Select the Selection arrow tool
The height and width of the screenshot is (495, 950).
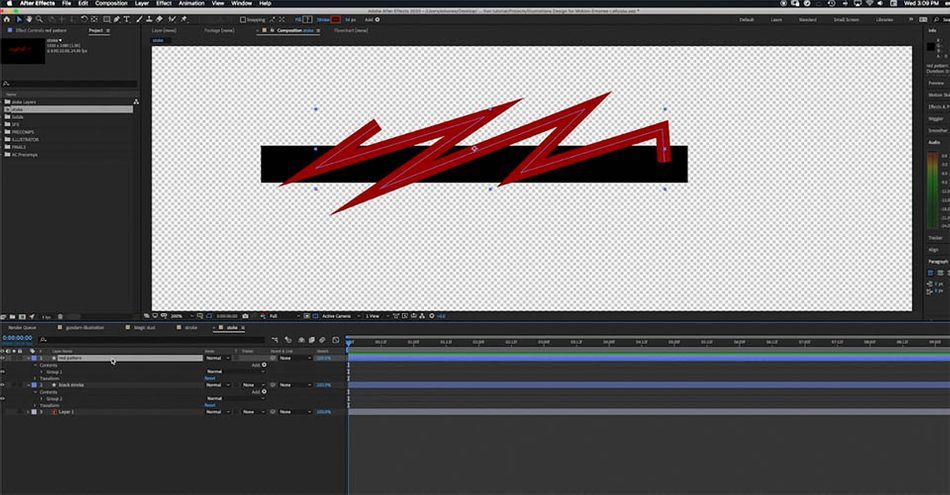19,19
